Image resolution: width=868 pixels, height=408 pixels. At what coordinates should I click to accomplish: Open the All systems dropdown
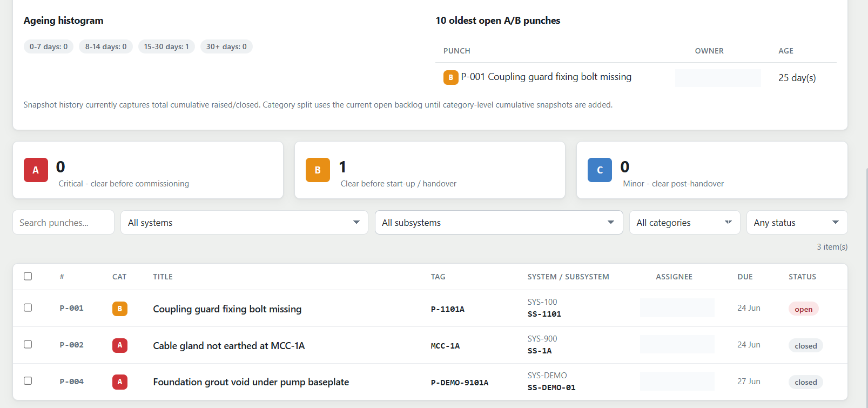(x=244, y=223)
